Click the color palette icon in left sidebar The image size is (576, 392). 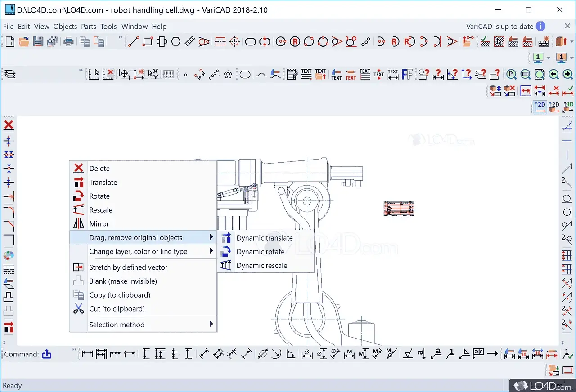point(9,256)
